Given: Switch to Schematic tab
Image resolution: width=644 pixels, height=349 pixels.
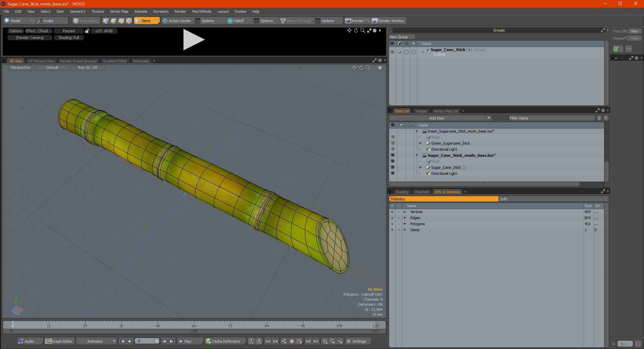Looking at the screenshot, I should 141,61.
